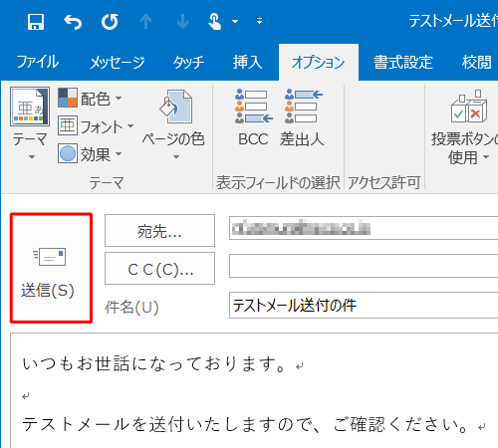Viewport: 498px width, 448px height.
Task: Switch to the 書式設定 tab
Action: point(403,62)
